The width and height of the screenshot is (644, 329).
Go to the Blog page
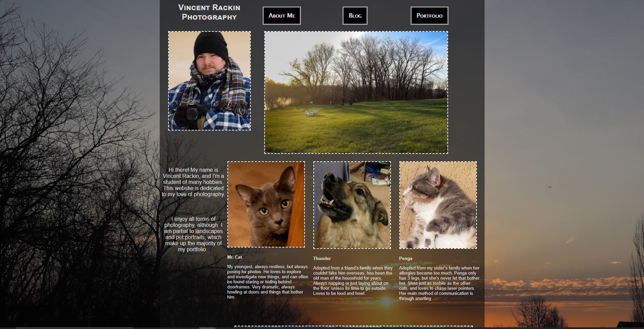(355, 16)
